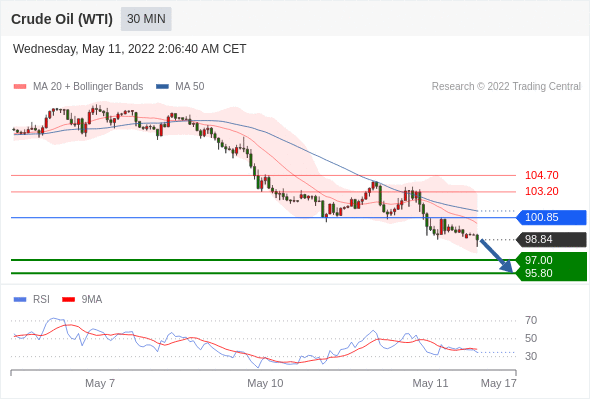The height and width of the screenshot is (400, 590).
Task: Click the 30 MIN timeframe badge
Action: point(146,19)
